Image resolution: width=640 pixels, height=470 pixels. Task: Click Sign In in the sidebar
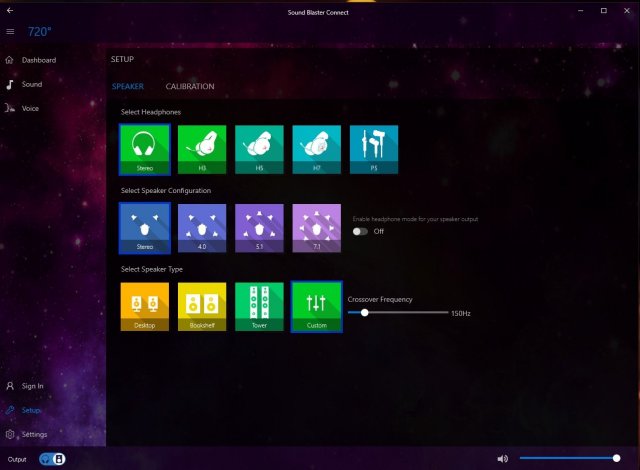[32, 386]
